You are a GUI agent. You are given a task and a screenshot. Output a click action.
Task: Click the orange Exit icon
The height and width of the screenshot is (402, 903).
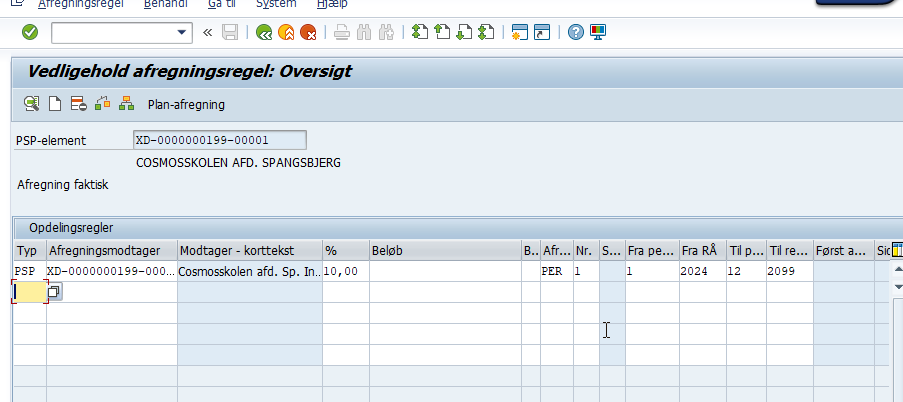tap(286, 32)
